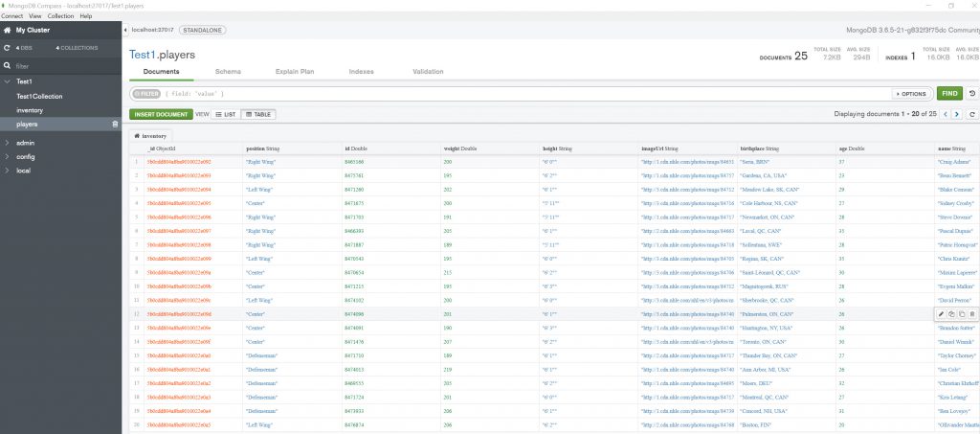Image resolution: width=980 pixels, height=434 pixels.
Task: Expand the admin database in the sidebar
Action: 8,143
